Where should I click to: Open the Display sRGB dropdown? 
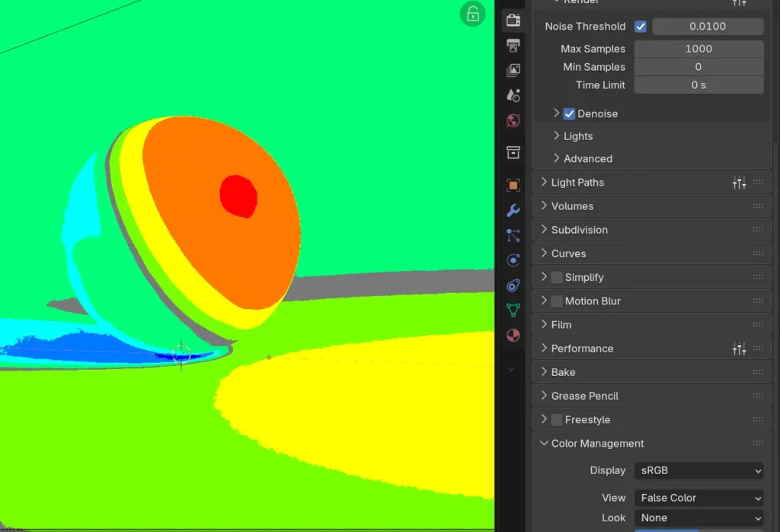point(698,470)
